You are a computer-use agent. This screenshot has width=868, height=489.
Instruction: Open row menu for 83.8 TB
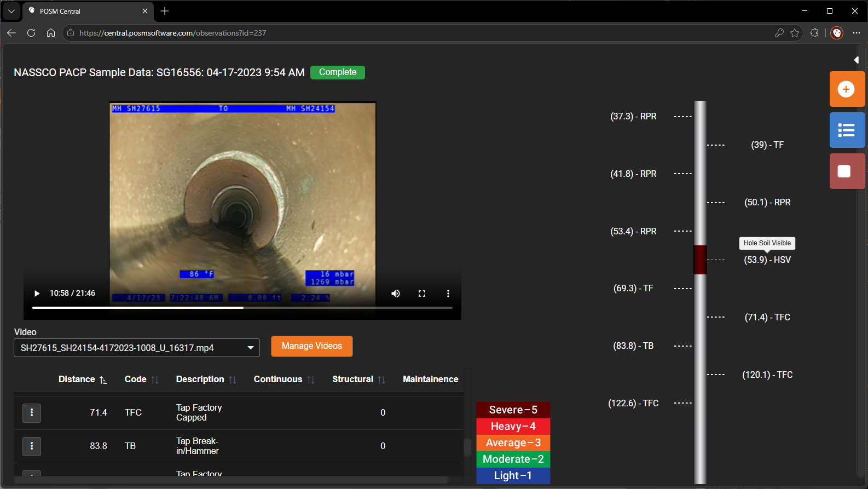tap(32, 446)
